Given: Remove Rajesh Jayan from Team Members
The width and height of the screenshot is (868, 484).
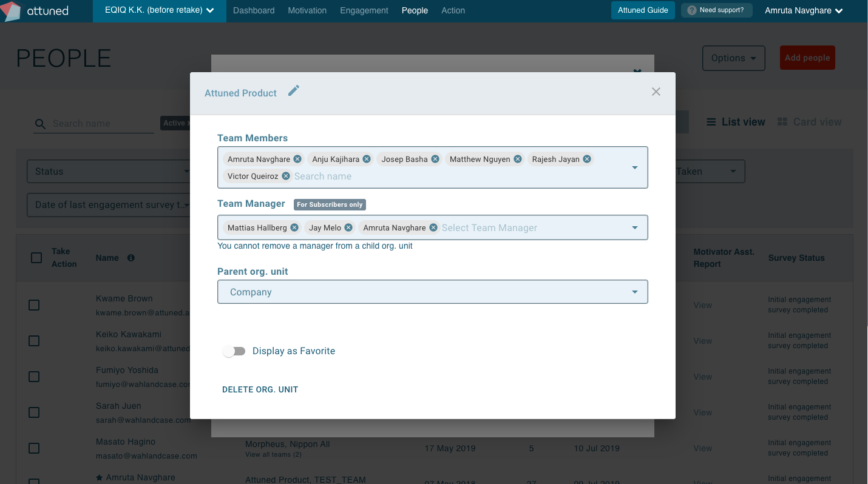Looking at the screenshot, I should coord(587,159).
